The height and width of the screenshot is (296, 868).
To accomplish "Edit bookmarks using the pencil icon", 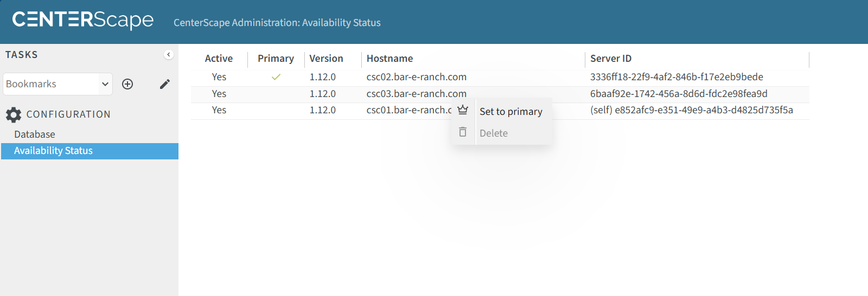I will (165, 84).
